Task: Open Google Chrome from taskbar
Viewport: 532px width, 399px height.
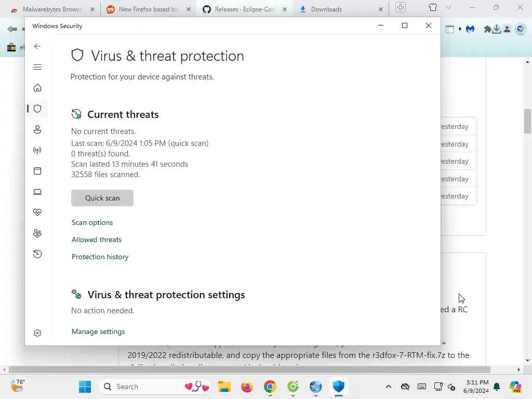Action: pyautogui.click(x=270, y=387)
